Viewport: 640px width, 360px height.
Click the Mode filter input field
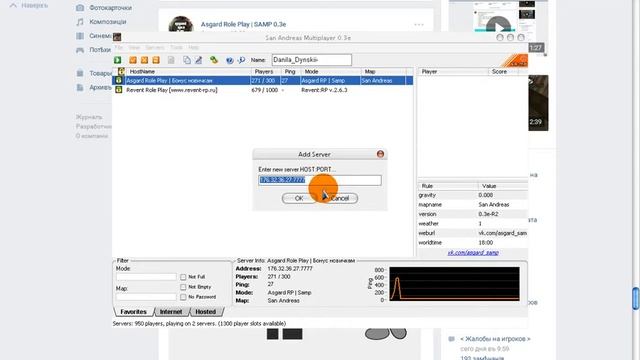pos(146,277)
